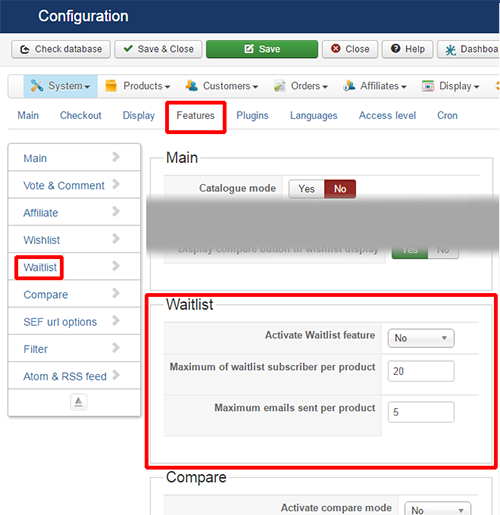Set Catalogue mode to No
Screen dimensions: 500x515
340,189
